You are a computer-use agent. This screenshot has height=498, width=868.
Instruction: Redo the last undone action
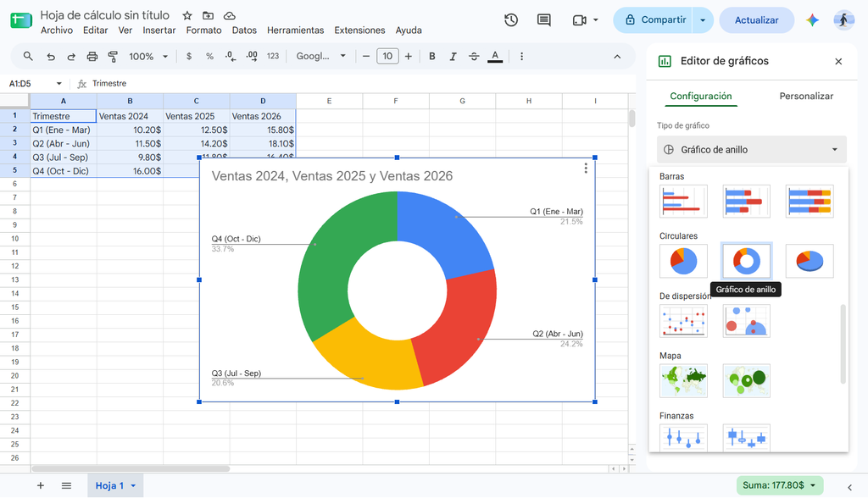[x=71, y=57]
